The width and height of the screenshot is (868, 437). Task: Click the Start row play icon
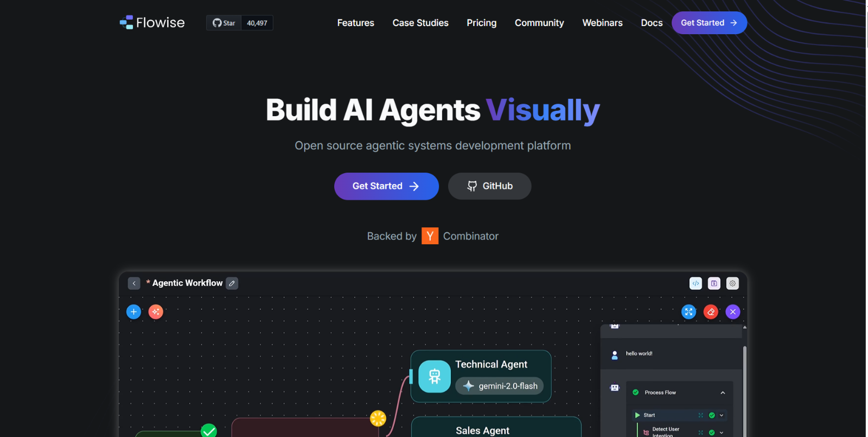[x=637, y=415]
